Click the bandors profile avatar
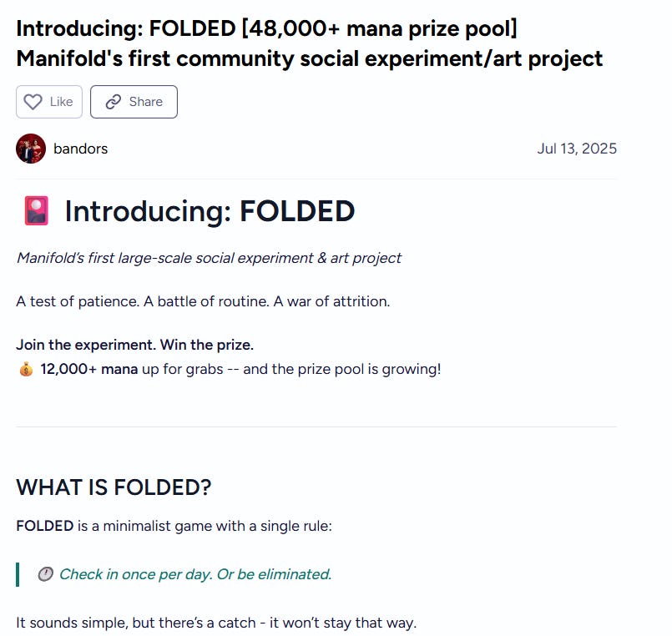 [31, 149]
